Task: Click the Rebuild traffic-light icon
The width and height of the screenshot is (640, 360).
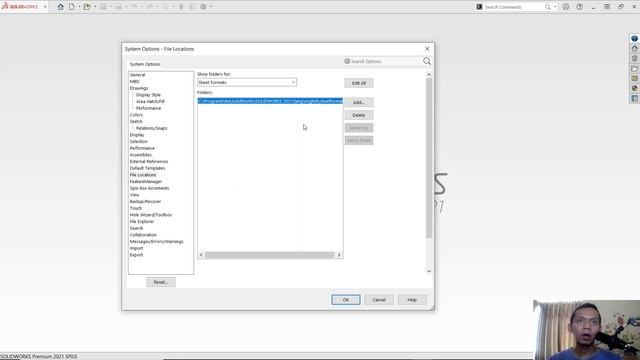Action: pyautogui.click(x=181, y=7)
